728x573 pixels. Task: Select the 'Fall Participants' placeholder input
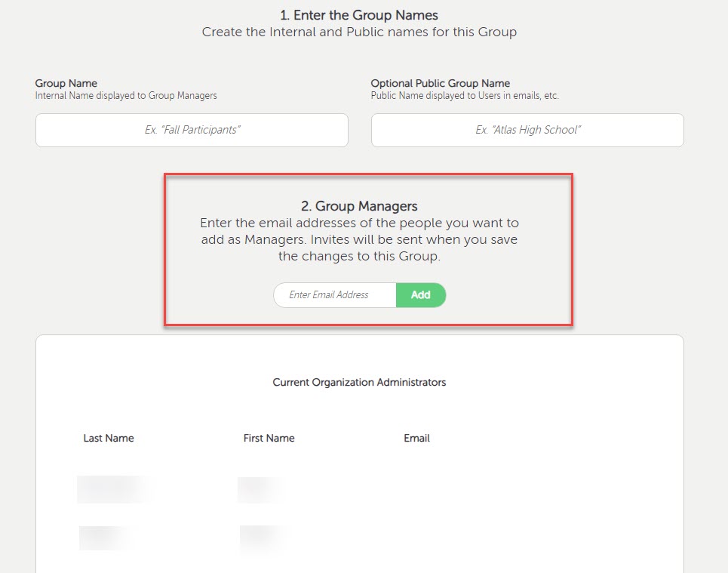[192, 130]
